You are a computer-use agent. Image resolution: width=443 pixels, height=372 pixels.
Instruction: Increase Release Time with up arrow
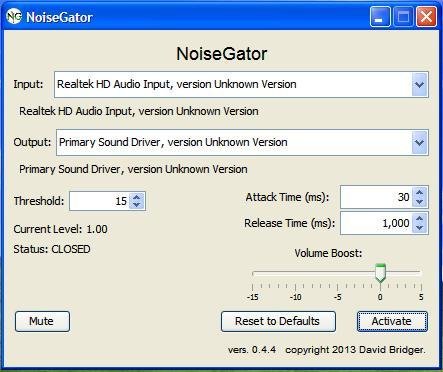coord(420,218)
